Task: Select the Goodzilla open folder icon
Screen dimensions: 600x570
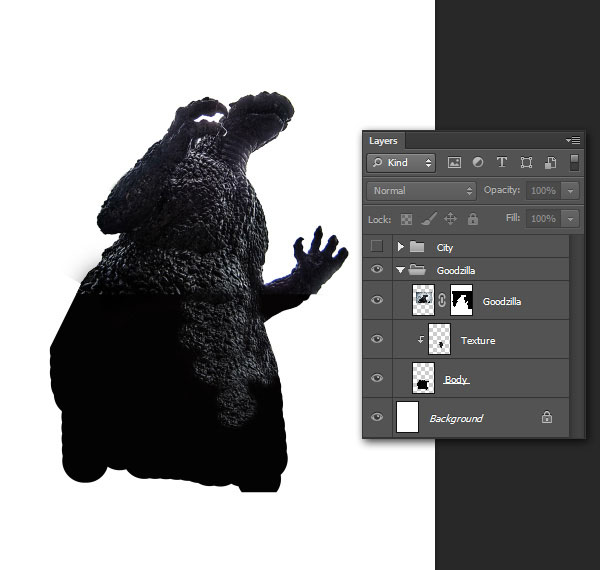Action: click(x=417, y=270)
